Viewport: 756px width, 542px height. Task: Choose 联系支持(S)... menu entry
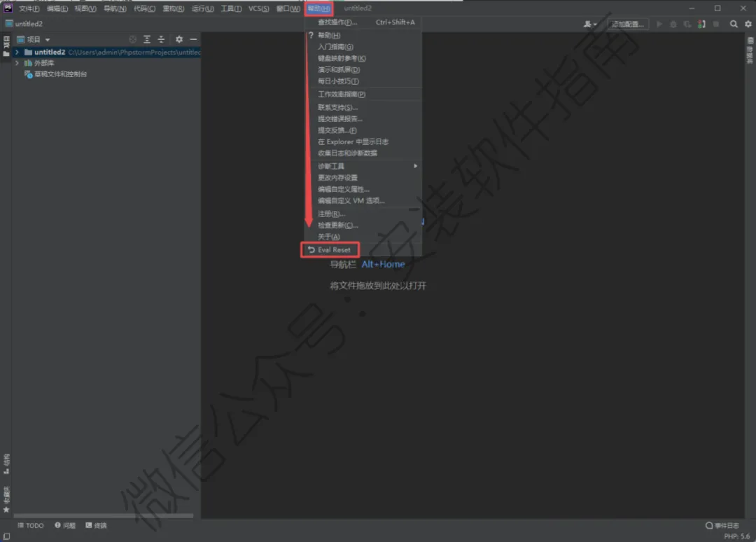click(x=363, y=108)
